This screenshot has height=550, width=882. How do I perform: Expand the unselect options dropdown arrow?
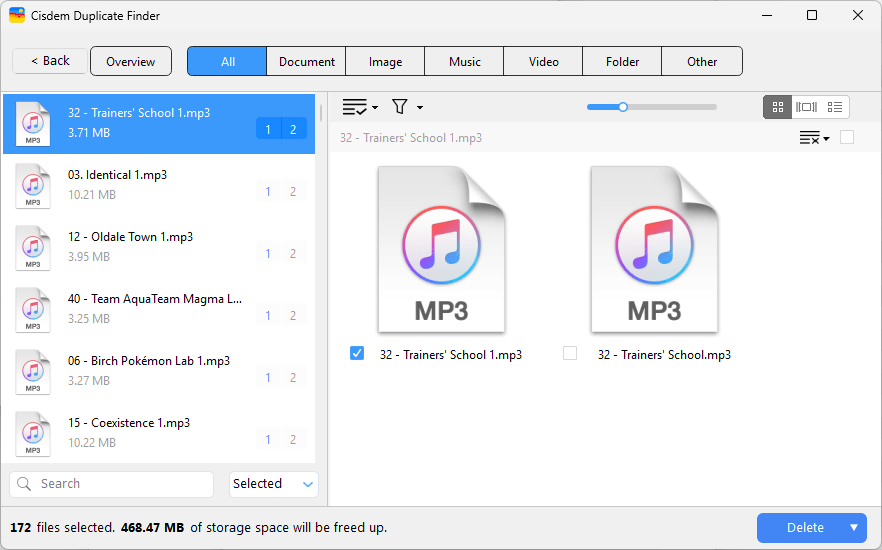(x=826, y=138)
